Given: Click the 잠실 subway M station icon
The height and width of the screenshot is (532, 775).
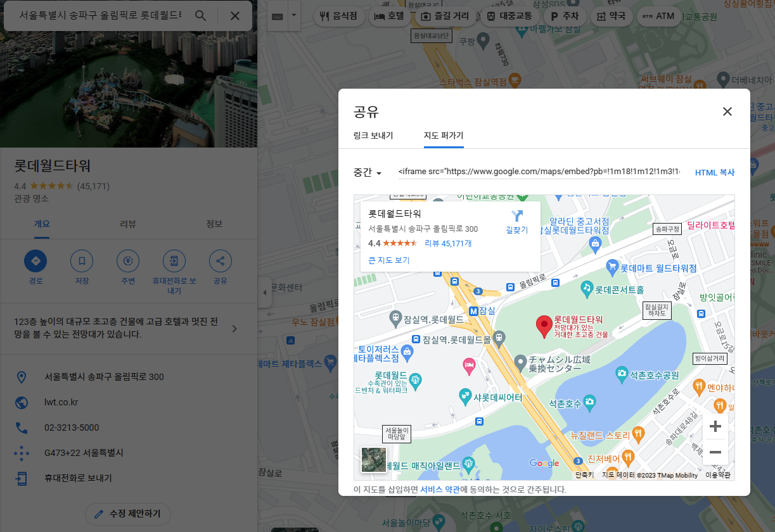Looking at the screenshot, I should (x=473, y=311).
